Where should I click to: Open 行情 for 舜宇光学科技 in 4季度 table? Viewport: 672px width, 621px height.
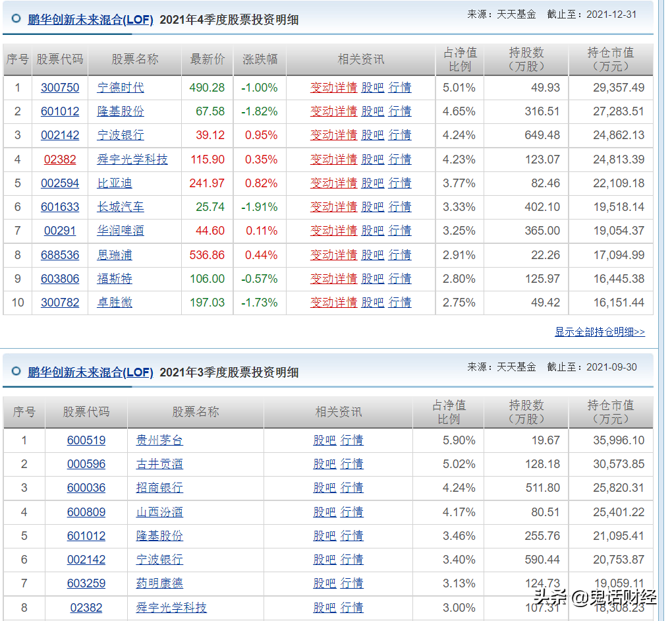pos(400,160)
